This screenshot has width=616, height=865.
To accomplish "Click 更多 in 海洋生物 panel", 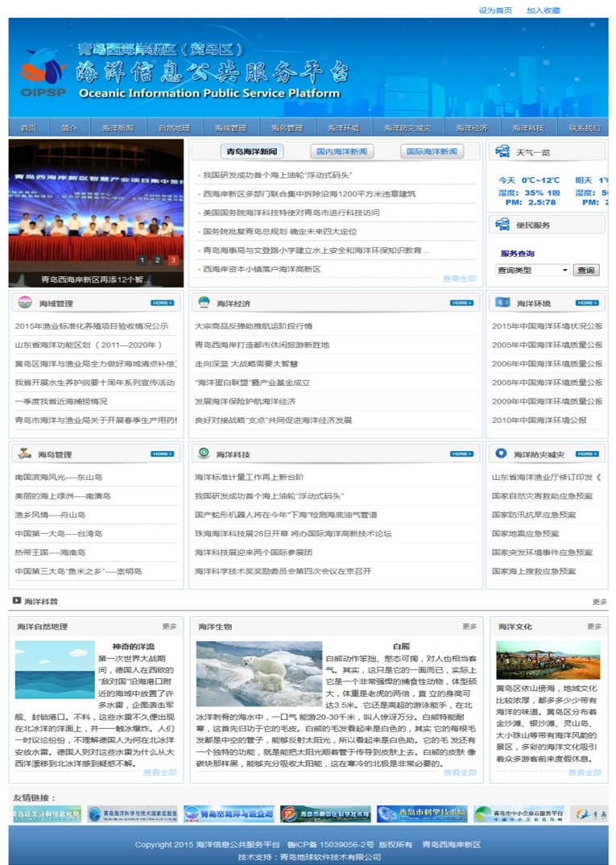I will pos(469,626).
